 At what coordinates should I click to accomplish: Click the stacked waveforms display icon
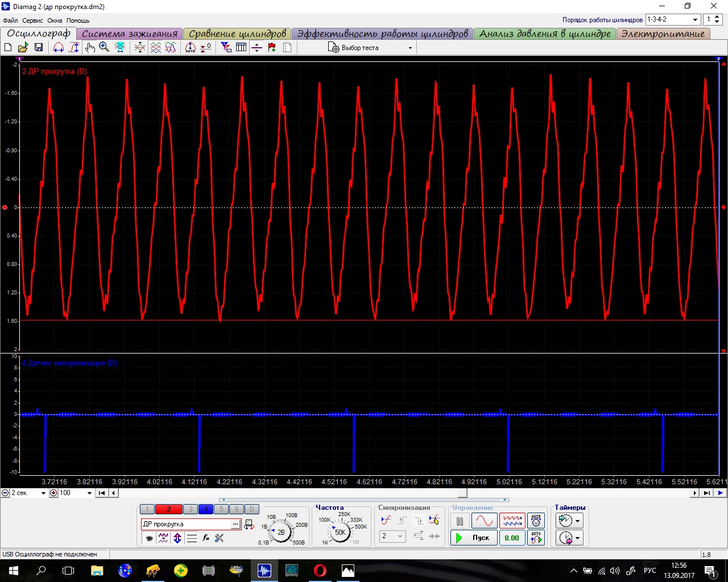pyautogui.click(x=155, y=48)
